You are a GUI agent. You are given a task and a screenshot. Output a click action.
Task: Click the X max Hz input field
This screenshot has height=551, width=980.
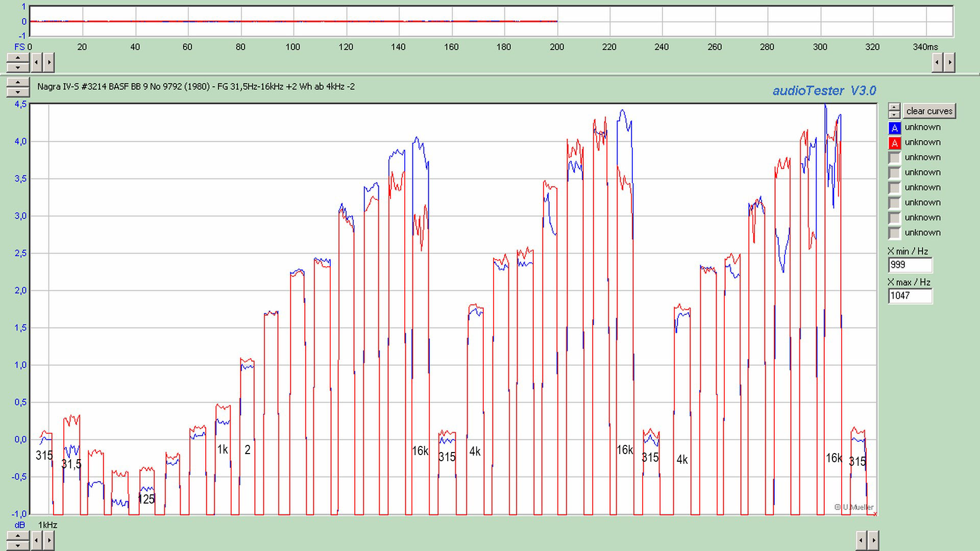(x=910, y=295)
